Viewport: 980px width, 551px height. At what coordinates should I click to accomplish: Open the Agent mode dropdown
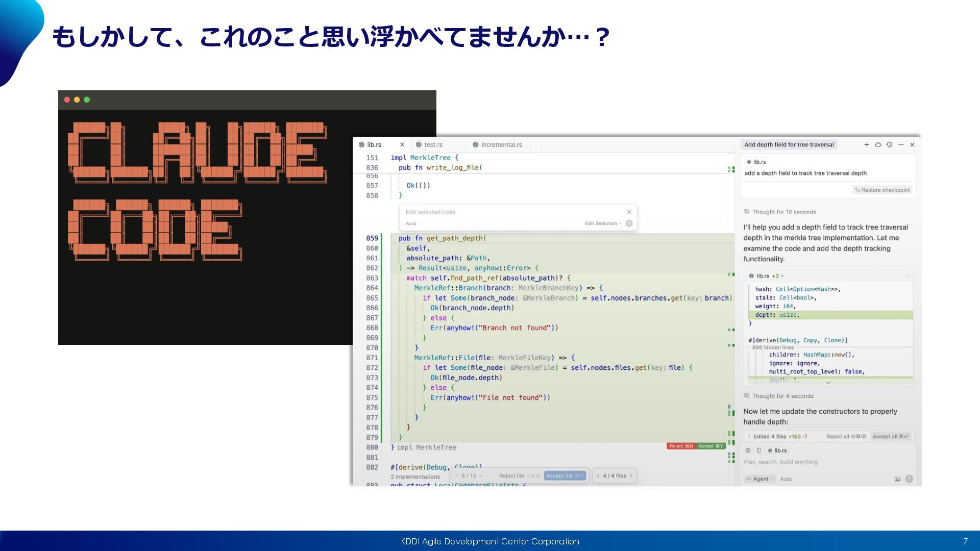(x=760, y=479)
